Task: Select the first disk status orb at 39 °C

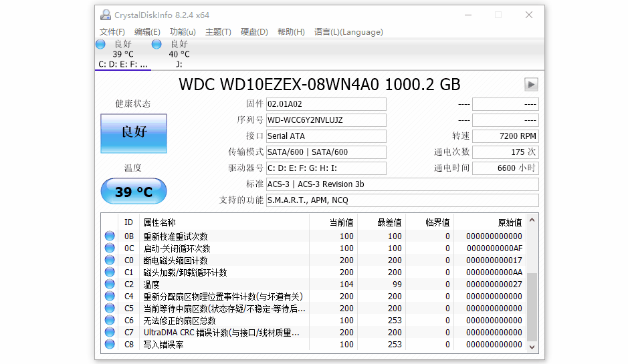Action: click(100, 44)
